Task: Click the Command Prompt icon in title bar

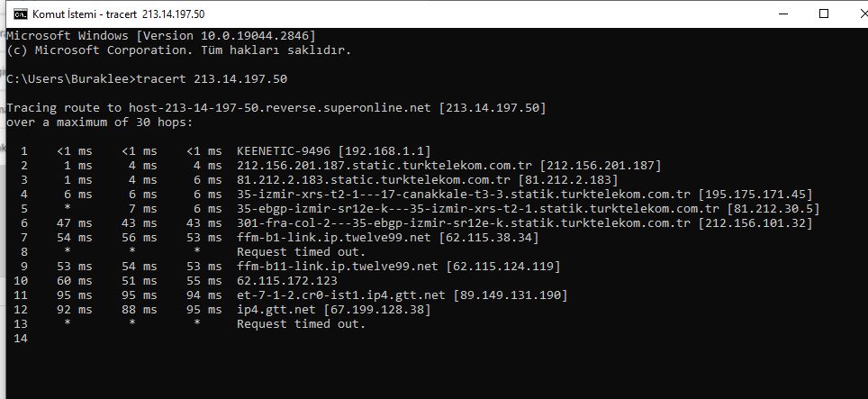Action: tap(21, 14)
